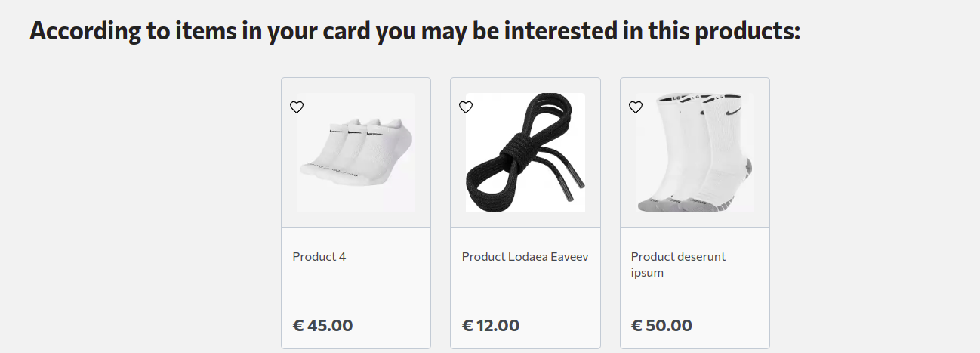Click the € 45.00 price
980x353 pixels.
pyautogui.click(x=323, y=326)
